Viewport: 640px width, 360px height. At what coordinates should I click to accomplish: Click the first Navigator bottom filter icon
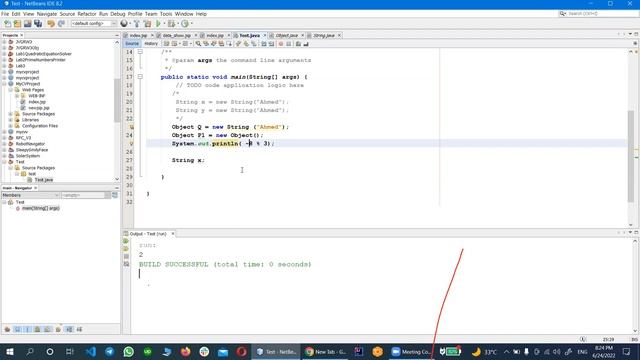7,329
